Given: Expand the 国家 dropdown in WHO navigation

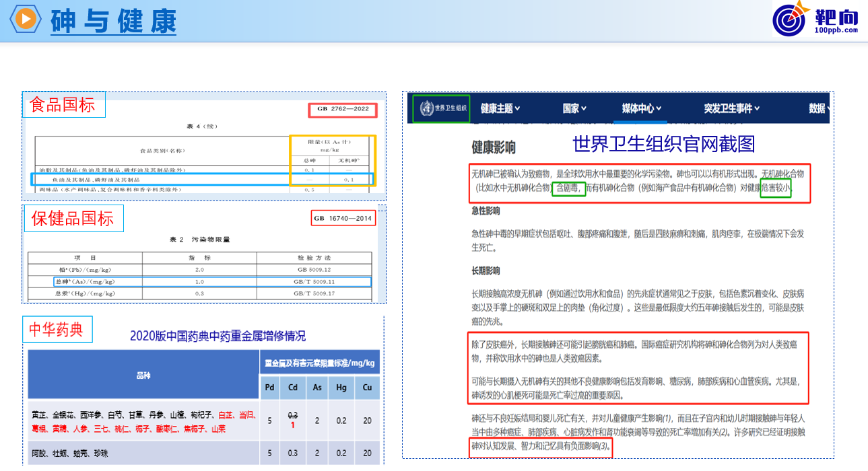Looking at the screenshot, I should tap(574, 108).
